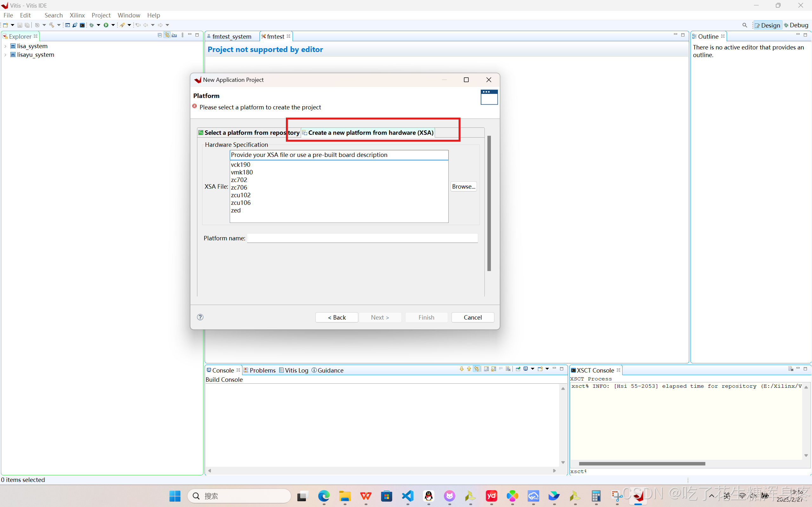
Task: Click the Browse... button
Action: point(463,186)
